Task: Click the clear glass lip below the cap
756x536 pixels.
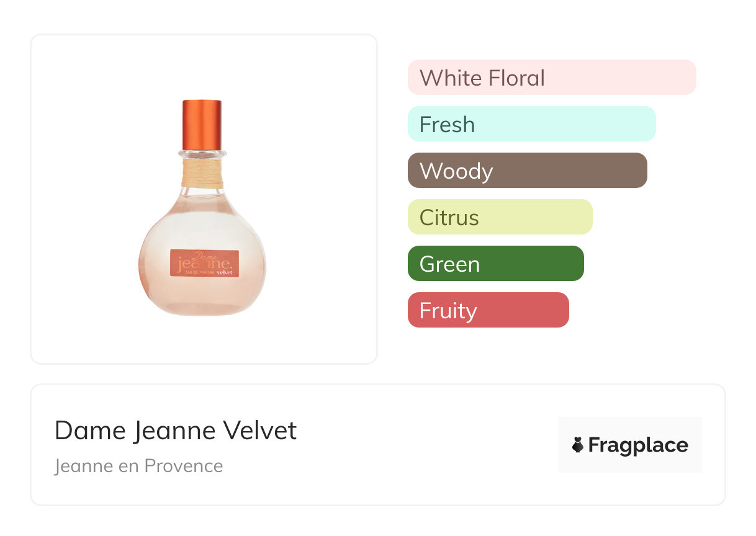Action: [x=202, y=153]
